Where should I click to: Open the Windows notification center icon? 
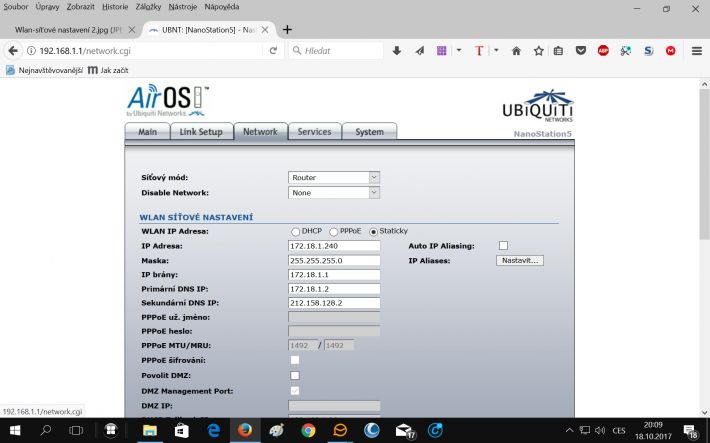pos(691,432)
